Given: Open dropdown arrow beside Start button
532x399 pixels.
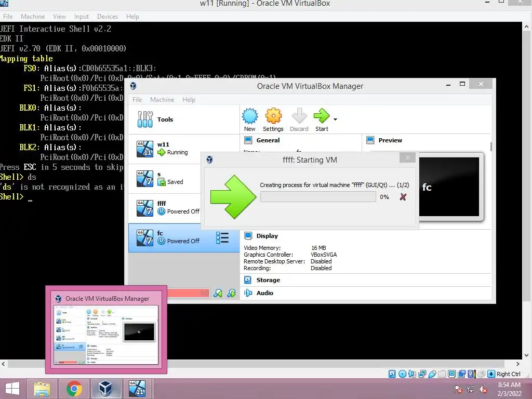Looking at the screenshot, I should coord(335,119).
